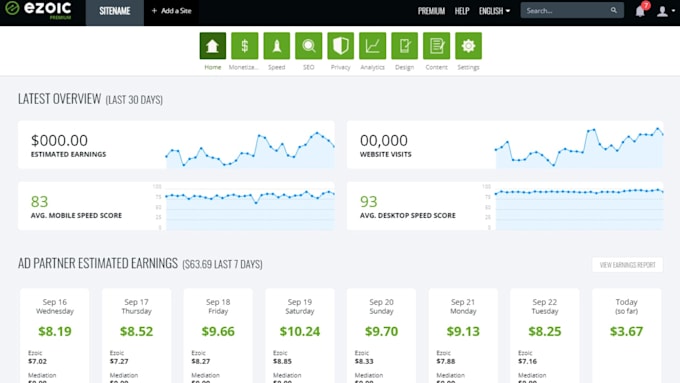This screenshot has height=383, width=680.
Task: Open the Home dashboard icon
Action: (x=212, y=46)
